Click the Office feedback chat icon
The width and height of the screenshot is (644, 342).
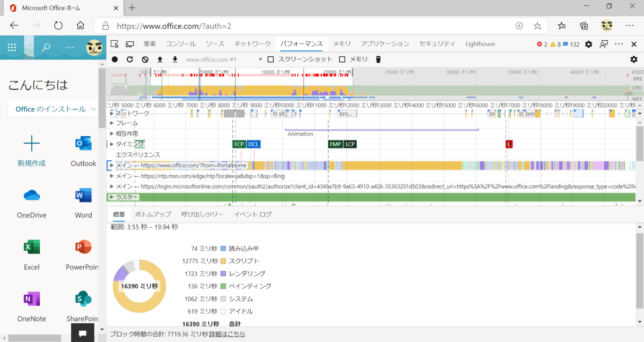(x=83, y=333)
